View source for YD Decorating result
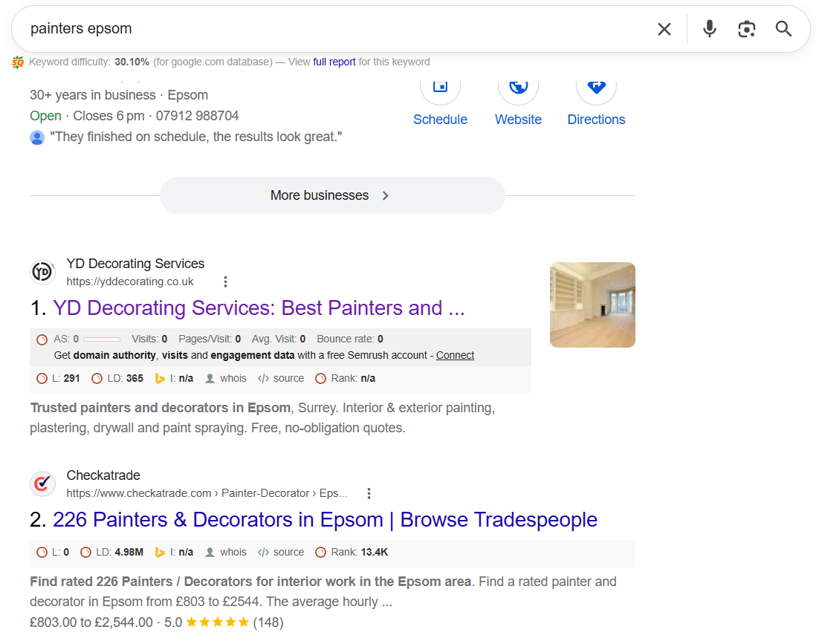 (x=281, y=379)
